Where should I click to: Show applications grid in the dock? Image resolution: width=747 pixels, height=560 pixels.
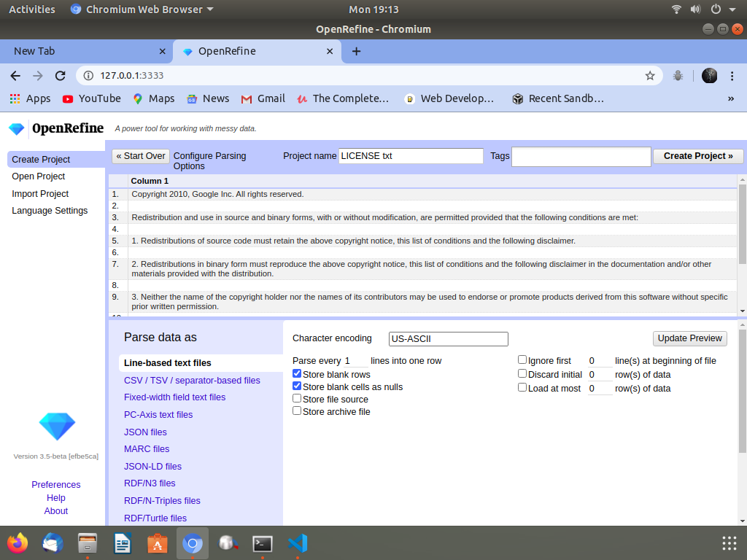click(x=729, y=542)
